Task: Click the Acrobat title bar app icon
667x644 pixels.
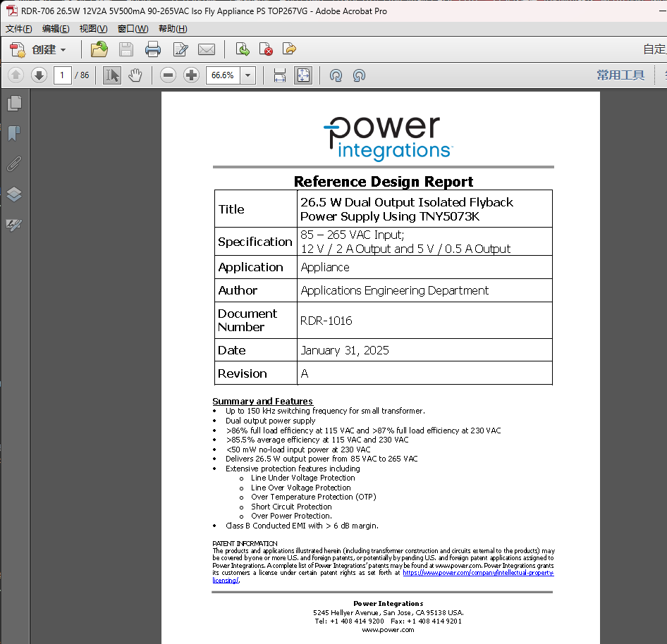Action: (x=11, y=11)
